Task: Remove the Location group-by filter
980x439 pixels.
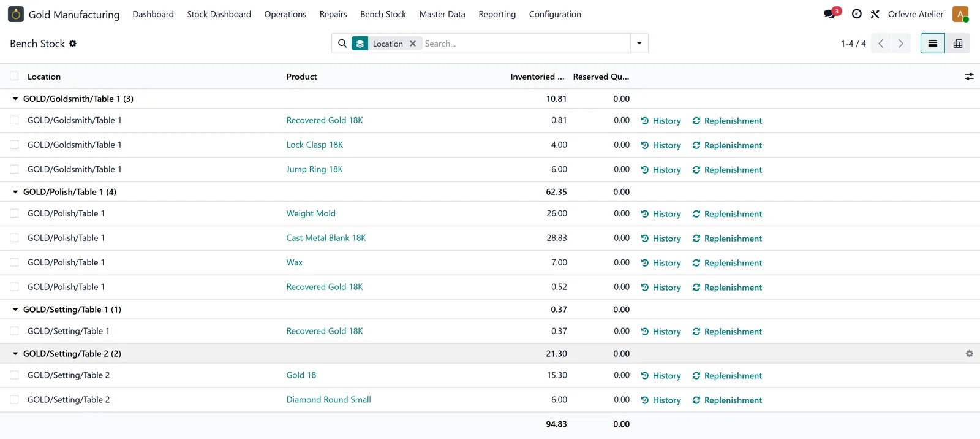Action: (x=413, y=44)
